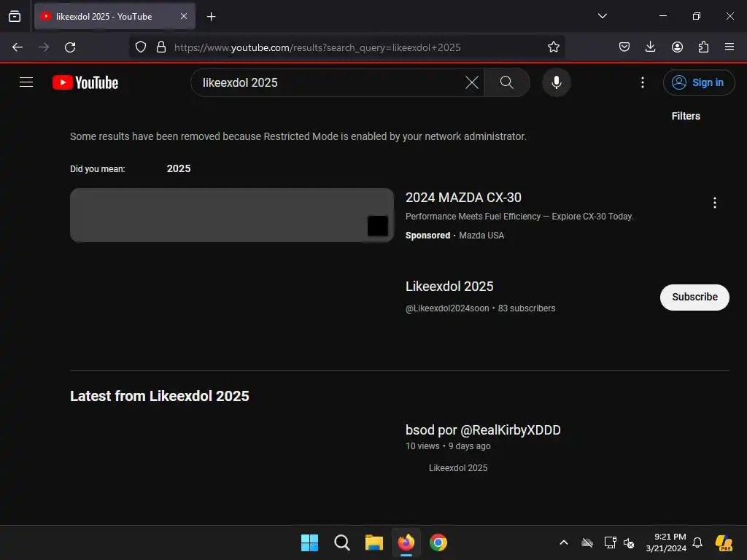Image resolution: width=747 pixels, height=560 pixels.
Task: Close the likeexdol 2025 YouTube tab
Action: 184,16
